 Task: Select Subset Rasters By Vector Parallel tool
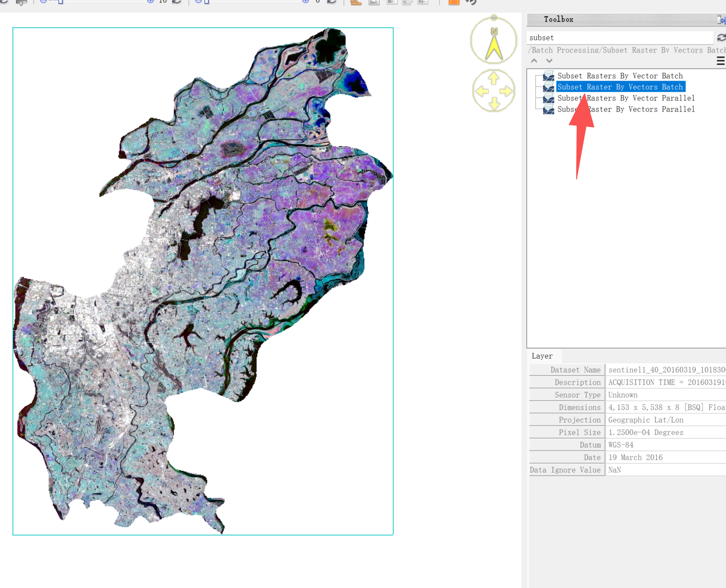click(626, 98)
